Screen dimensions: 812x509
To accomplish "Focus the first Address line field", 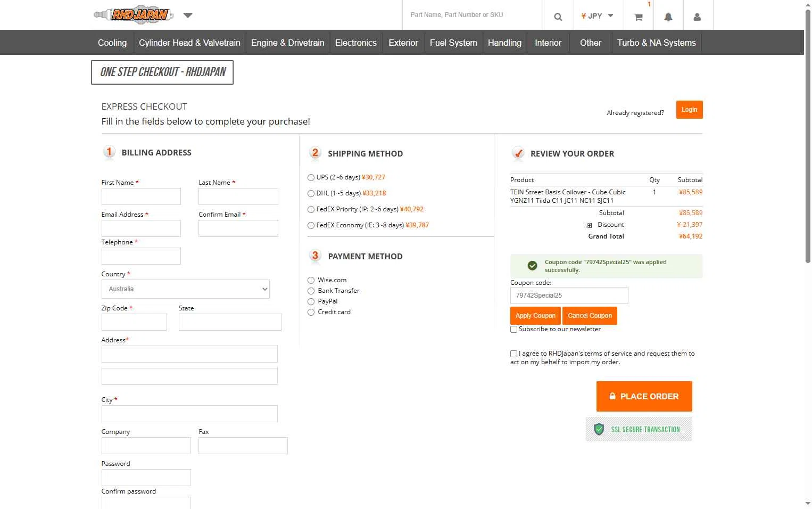I will coord(189,354).
